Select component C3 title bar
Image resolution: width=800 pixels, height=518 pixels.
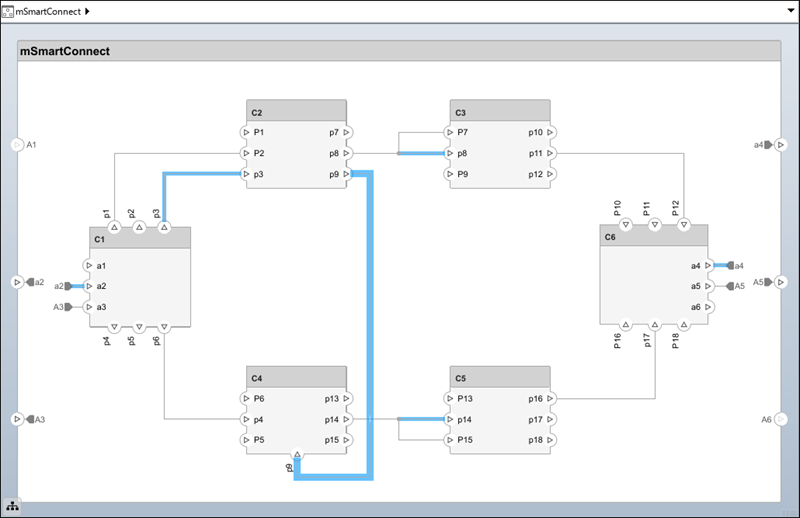coord(499,111)
